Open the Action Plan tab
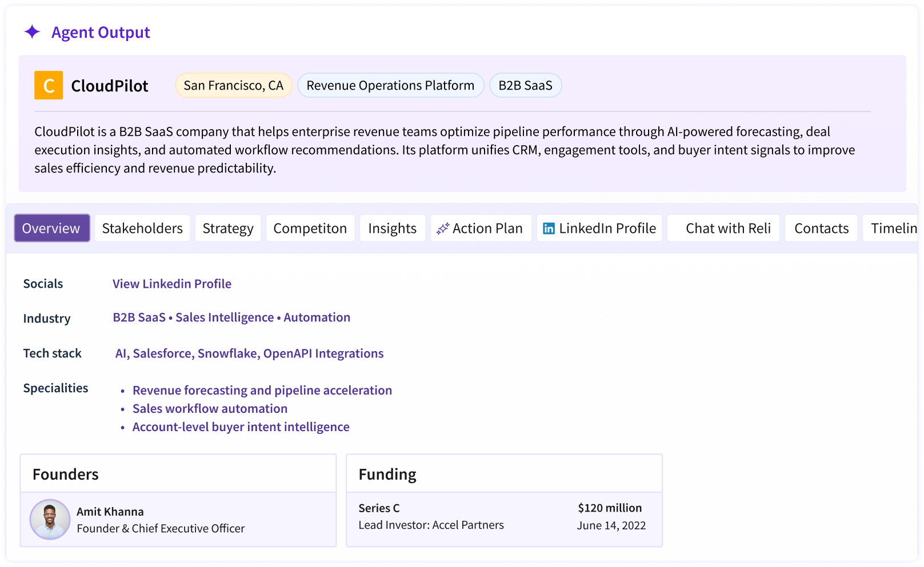 point(481,228)
